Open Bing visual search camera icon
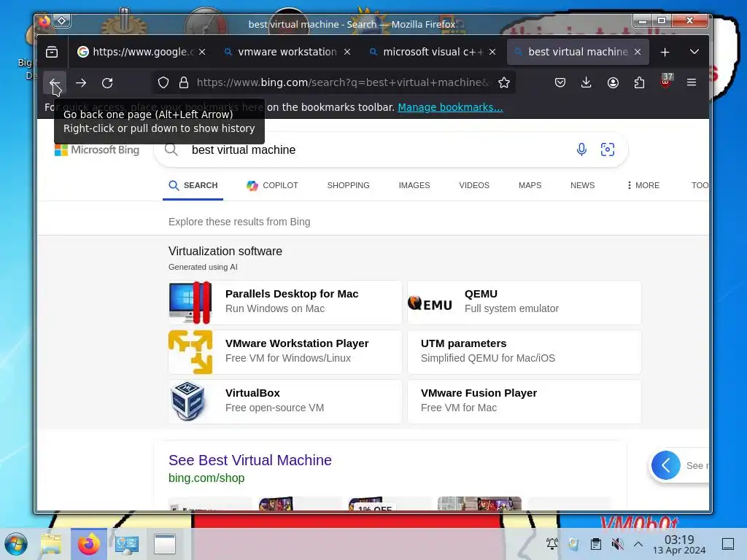This screenshot has width=747, height=560. coord(608,149)
